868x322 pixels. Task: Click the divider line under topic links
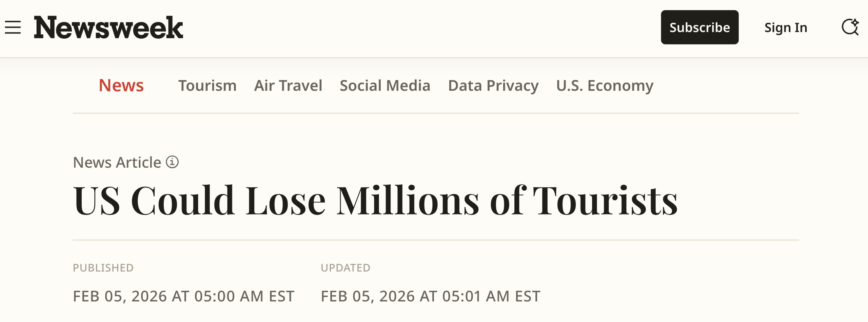point(435,113)
